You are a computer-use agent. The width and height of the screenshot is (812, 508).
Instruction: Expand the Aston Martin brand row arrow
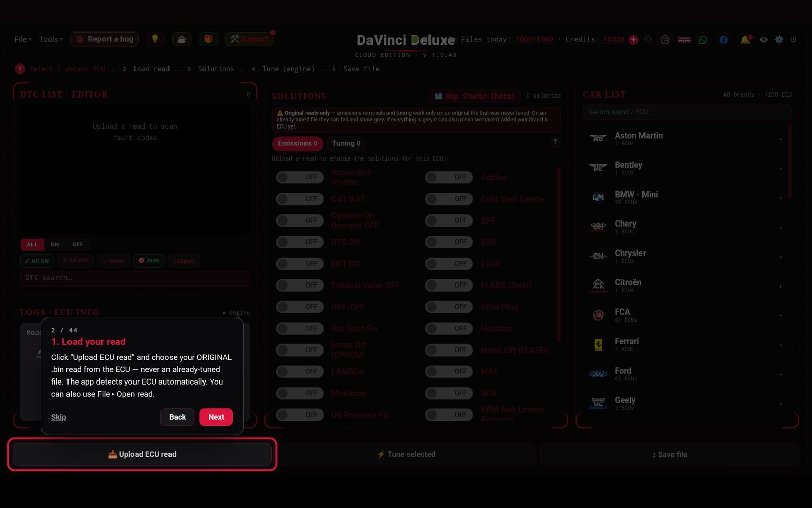(781, 139)
